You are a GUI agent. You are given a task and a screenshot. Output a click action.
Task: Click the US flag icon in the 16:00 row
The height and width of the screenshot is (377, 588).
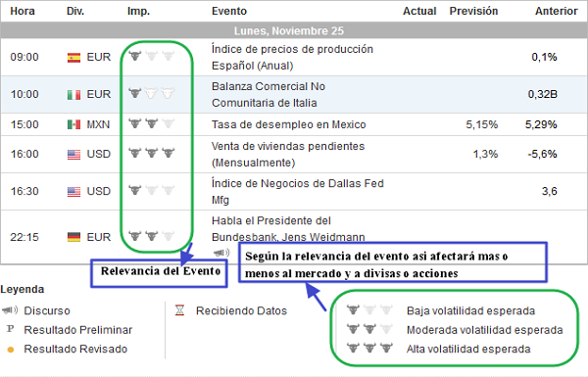coord(73,154)
